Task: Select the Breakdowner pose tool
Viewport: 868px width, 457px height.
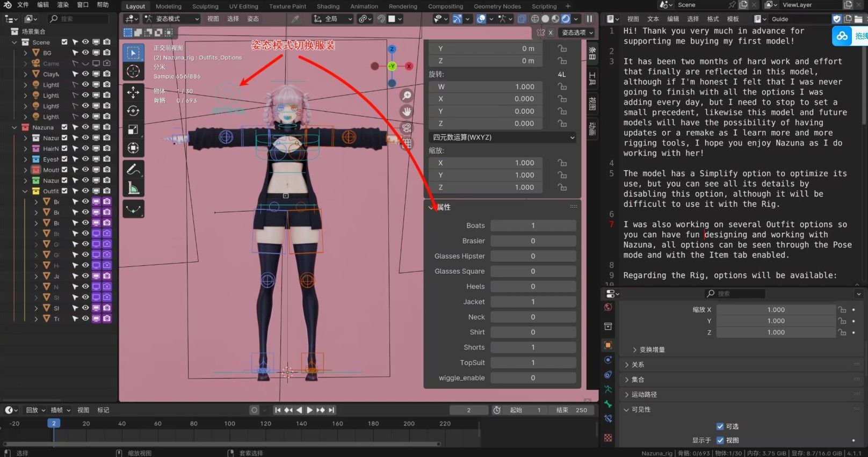Action: coord(133,209)
